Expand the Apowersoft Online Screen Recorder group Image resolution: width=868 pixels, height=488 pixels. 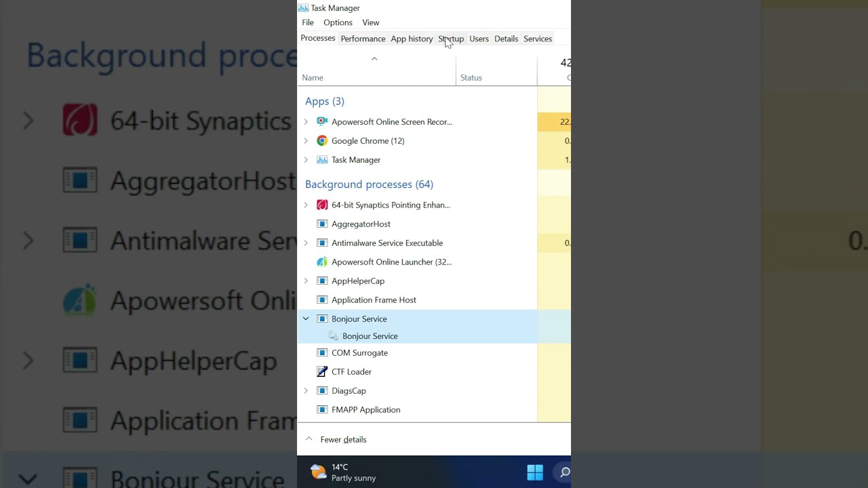tap(306, 122)
